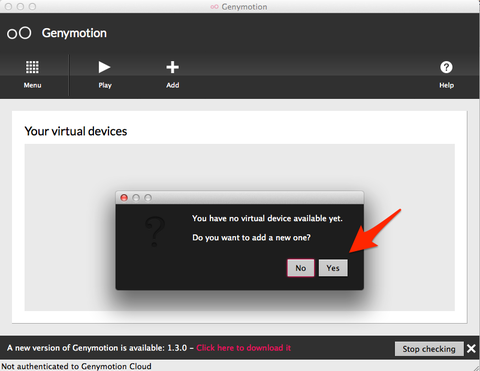480x371 pixels.
Task: Click the Stop checking button
Action: coord(429,349)
